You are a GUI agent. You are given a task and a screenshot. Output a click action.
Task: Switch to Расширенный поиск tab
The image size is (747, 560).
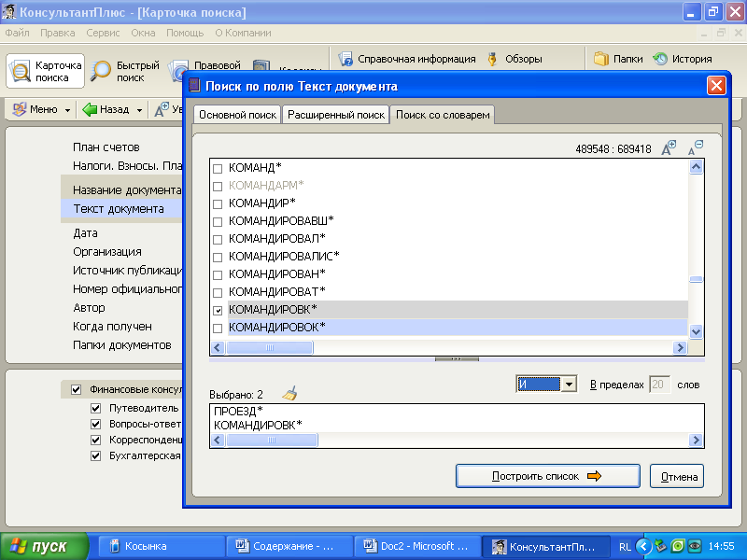point(336,115)
